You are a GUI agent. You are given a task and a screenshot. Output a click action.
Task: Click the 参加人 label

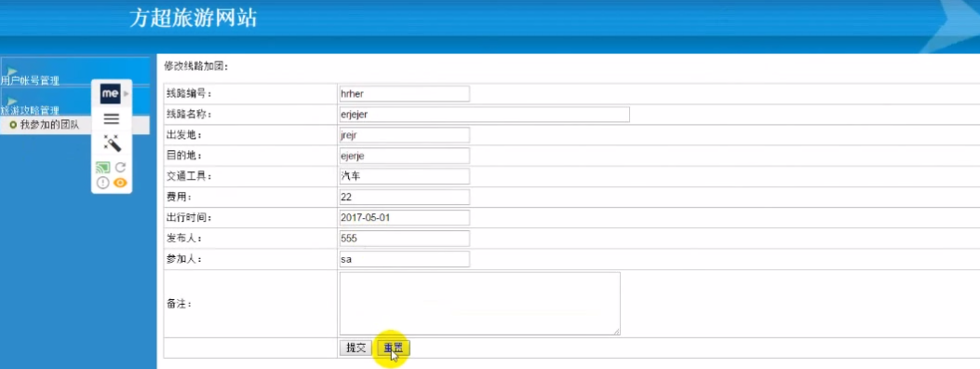pyautogui.click(x=184, y=259)
